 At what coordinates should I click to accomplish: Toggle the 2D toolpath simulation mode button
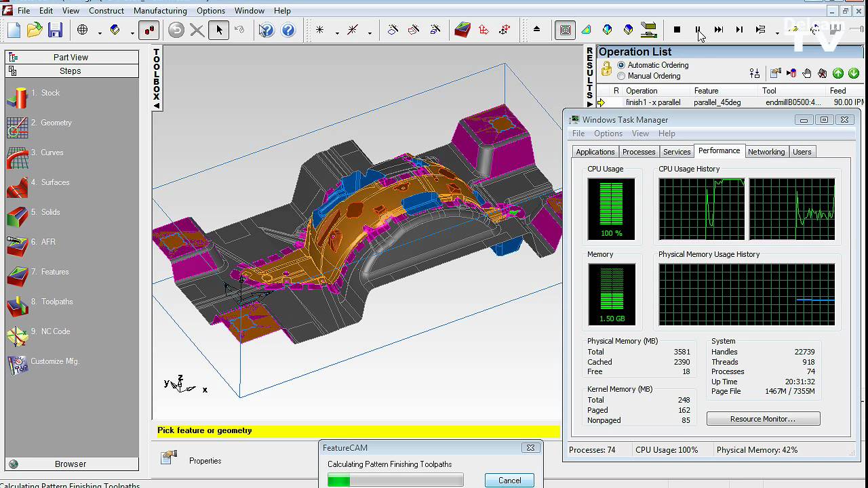click(x=565, y=30)
